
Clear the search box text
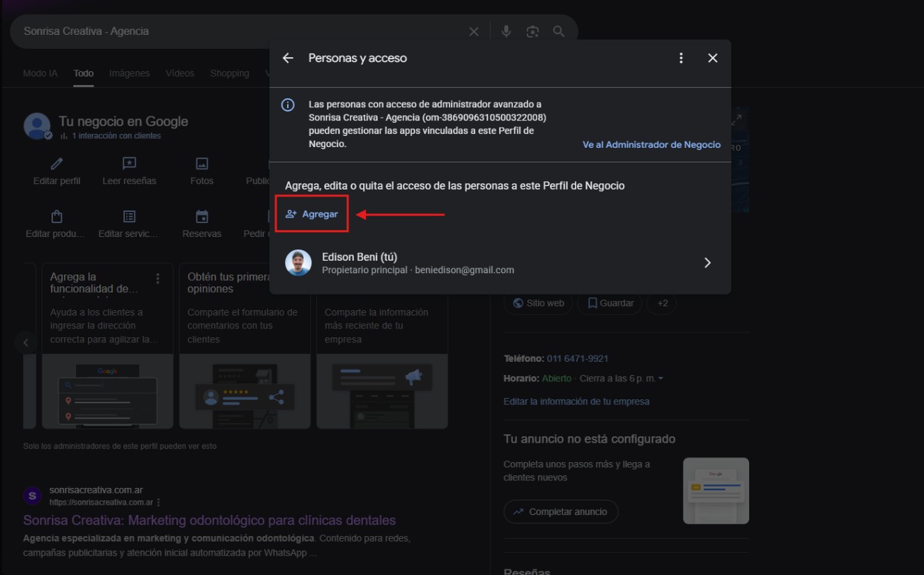tap(474, 31)
